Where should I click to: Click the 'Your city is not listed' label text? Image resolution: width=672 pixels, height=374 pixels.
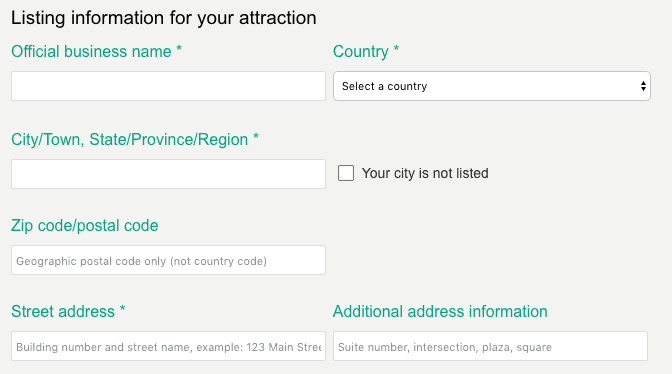425,173
